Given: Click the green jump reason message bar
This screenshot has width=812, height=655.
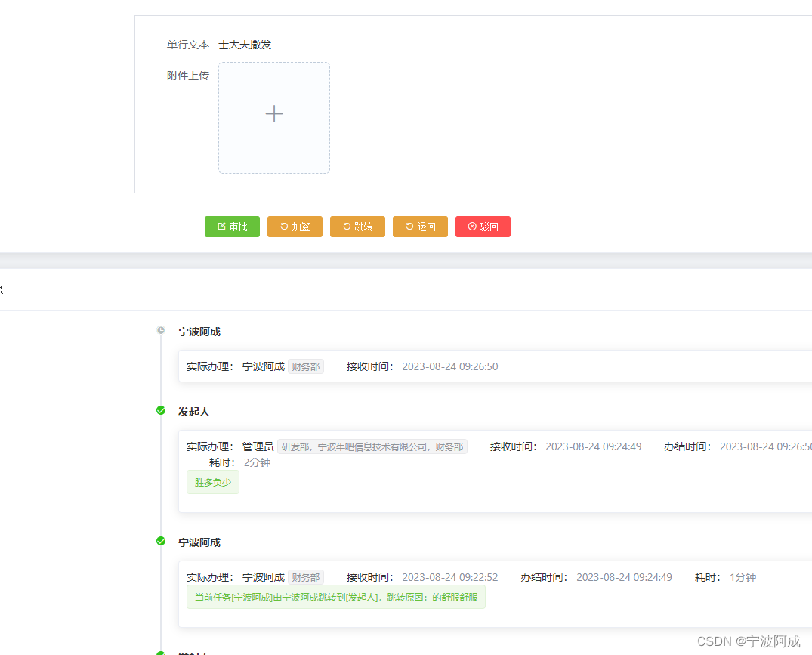Looking at the screenshot, I should (x=335, y=597).
